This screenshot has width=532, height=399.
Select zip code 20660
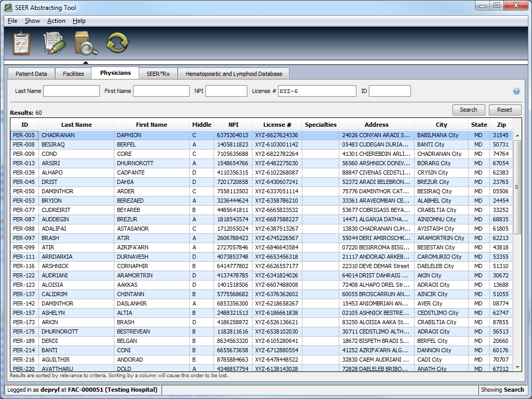click(x=500, y=341)
